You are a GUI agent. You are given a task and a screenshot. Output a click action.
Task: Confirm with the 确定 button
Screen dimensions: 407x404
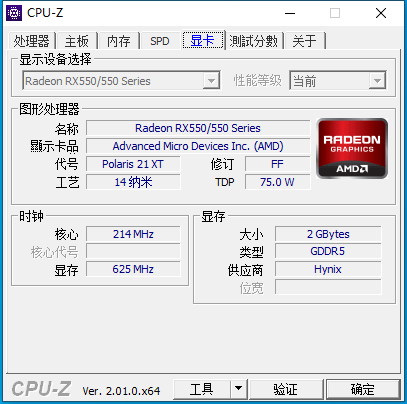click(x=363, y=388)
